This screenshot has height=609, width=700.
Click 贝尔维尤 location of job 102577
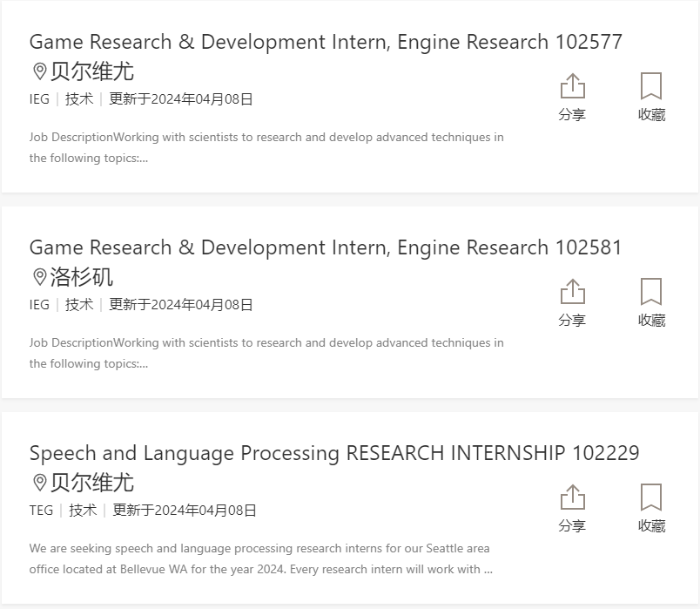click(91, 71)
